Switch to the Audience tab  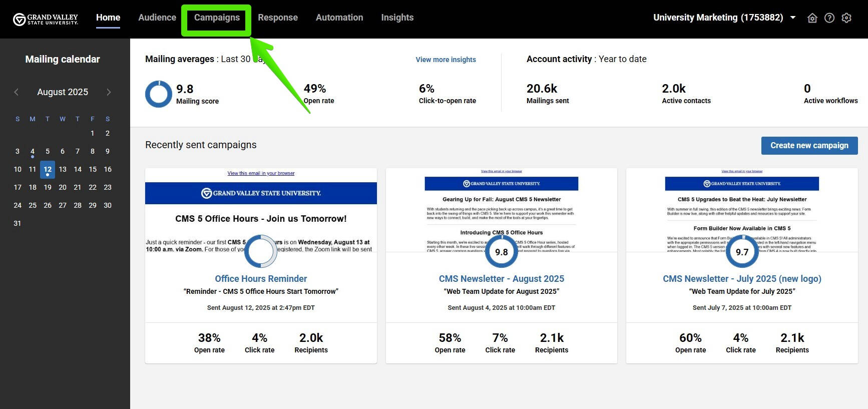click(x=157, y=18)
